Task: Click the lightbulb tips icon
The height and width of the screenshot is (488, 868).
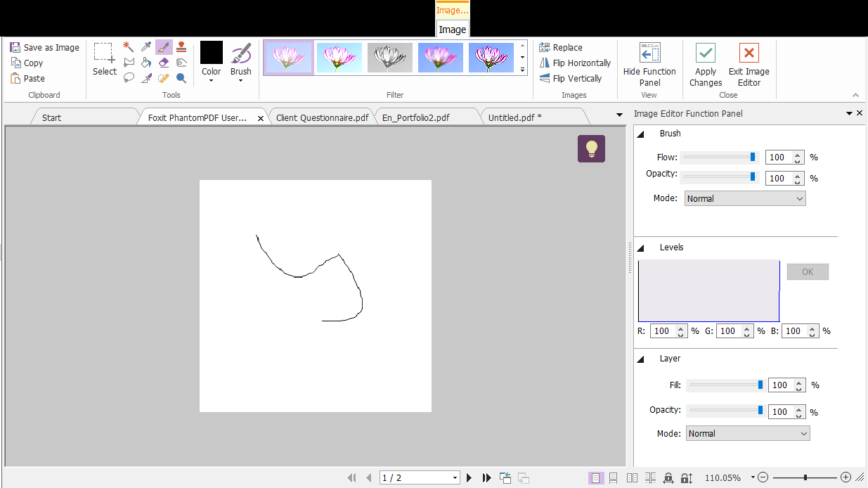Action: tap(591, 148)
